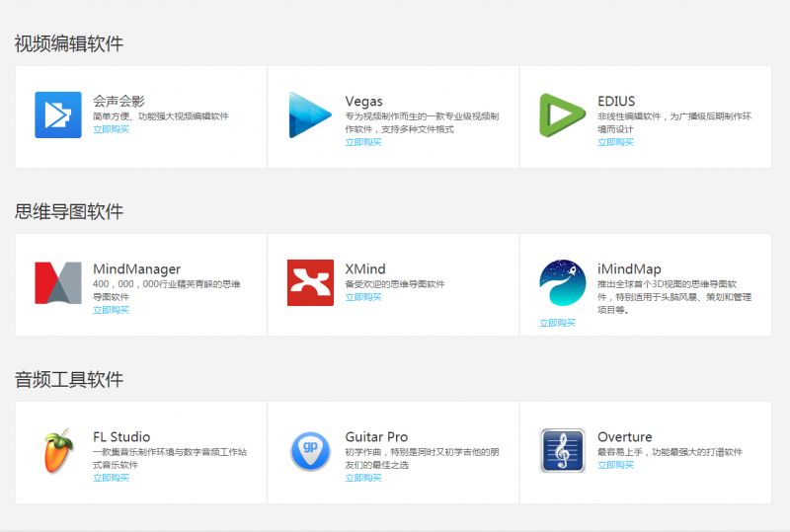Click Overture description 最容易上手，功能最强大的打谱软件

(x=671, y=452)
